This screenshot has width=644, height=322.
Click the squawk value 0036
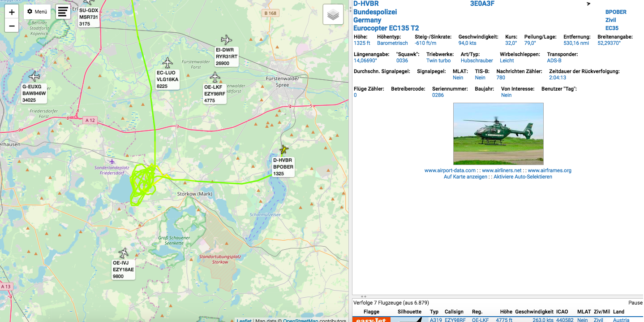tap(402, 61)
